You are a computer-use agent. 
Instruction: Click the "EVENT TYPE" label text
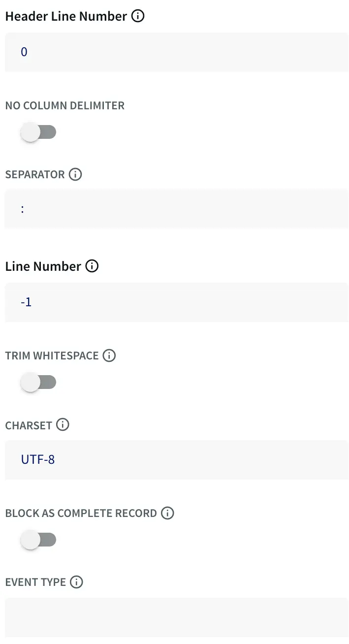click(35, 582)
